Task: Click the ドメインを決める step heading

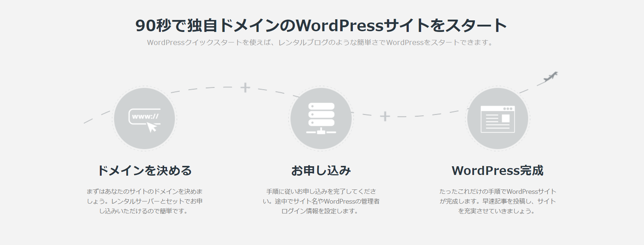Action: click(144, 171)
